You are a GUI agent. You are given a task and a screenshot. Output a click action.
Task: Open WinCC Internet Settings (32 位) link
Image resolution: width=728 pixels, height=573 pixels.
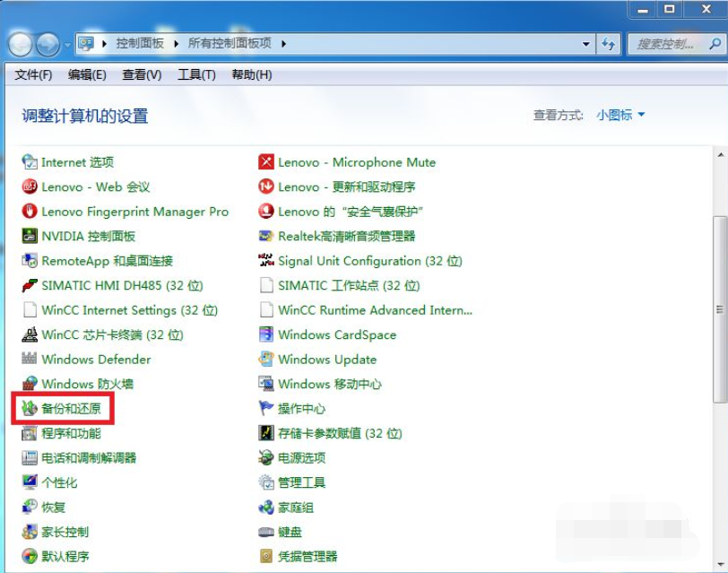129,309
